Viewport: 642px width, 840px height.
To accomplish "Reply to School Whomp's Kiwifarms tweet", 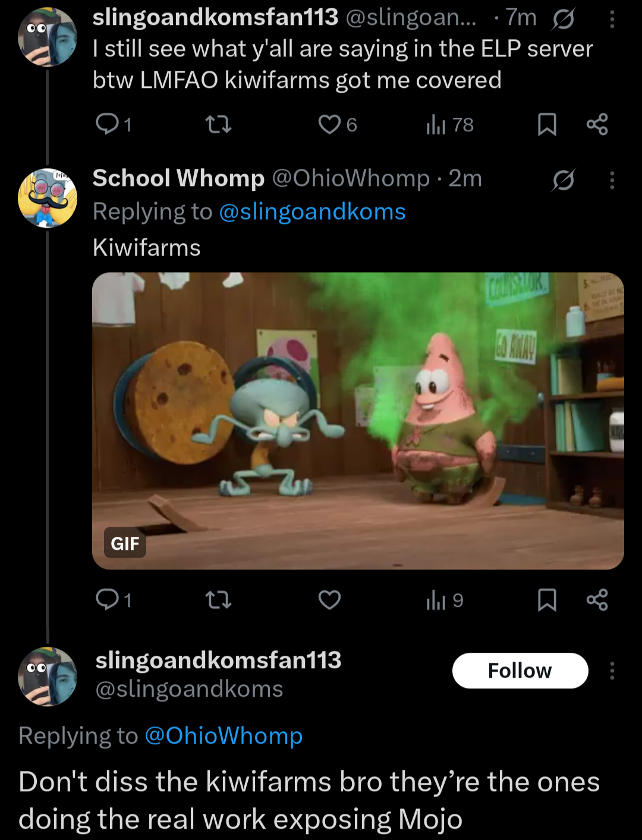I will click(113, 600).
